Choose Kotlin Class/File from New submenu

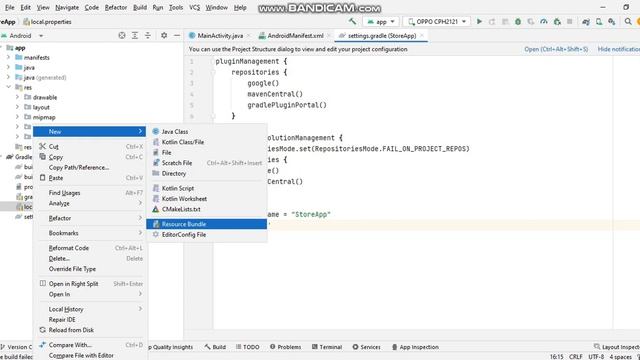pyautogui.click(x=207, y=142)
